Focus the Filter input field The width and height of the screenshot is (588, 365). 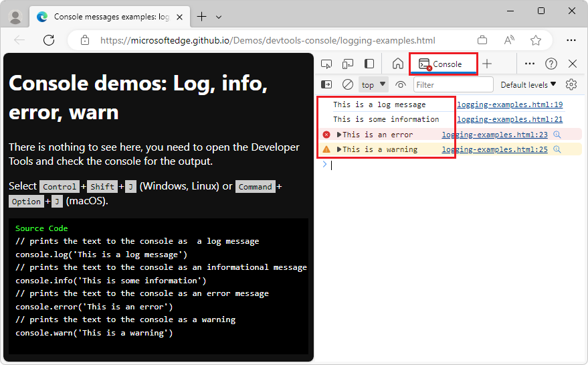pos(453,85)
